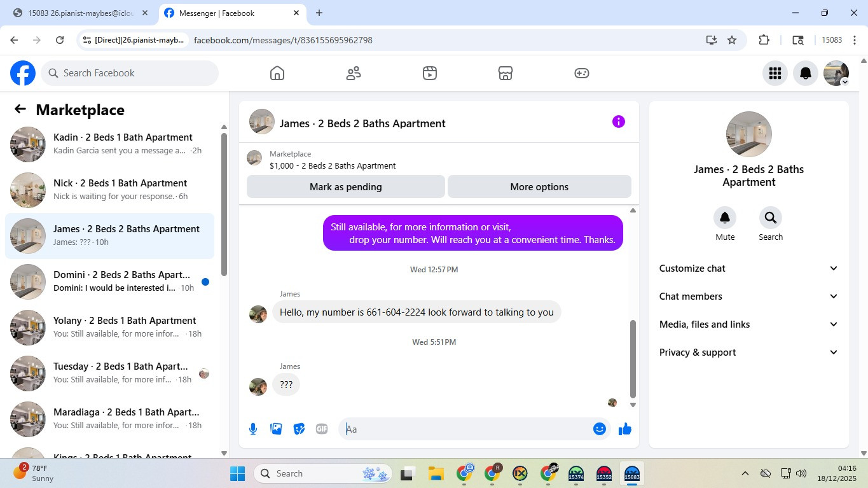The height and width of the screenshot is (488, 868).
Task: Click the Search Facebook field
Action: [x=130, y=73]
